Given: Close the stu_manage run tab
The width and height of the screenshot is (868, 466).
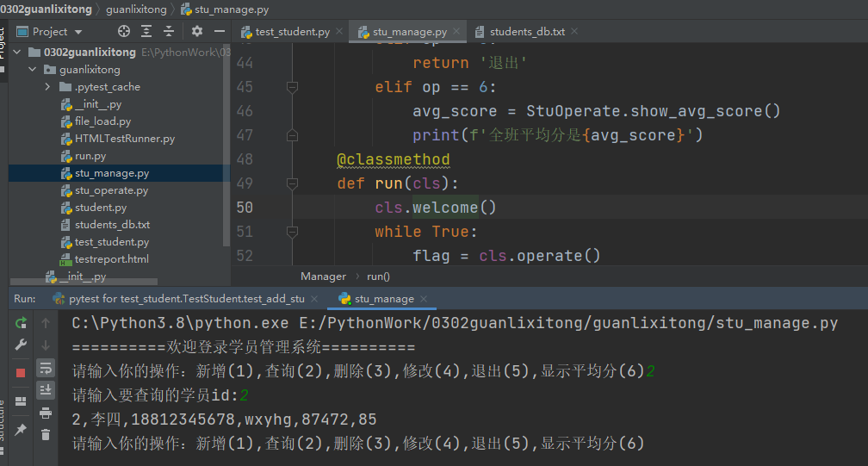Looking at the screenshot, I should point(424,299).
